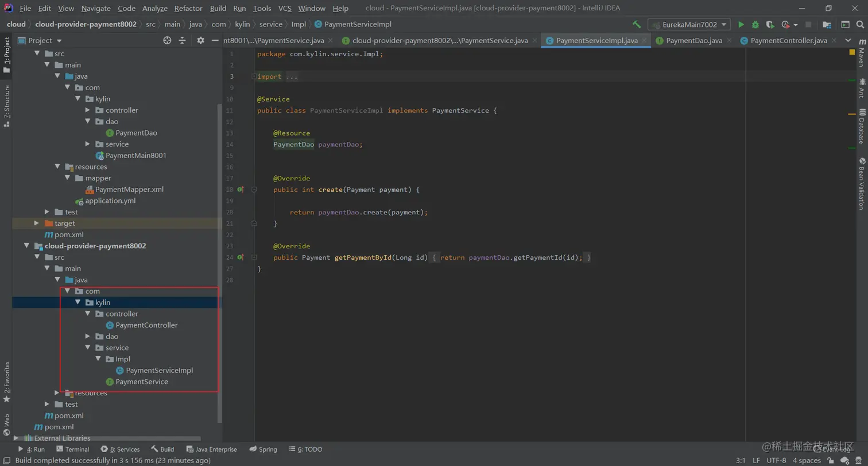Expand the dao package under payment8002

pos(88,337)
